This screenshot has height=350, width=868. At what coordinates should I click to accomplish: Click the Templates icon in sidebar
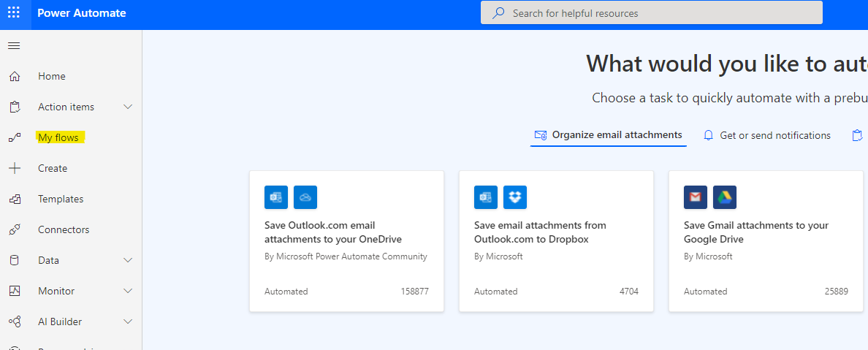coord(15,199)
